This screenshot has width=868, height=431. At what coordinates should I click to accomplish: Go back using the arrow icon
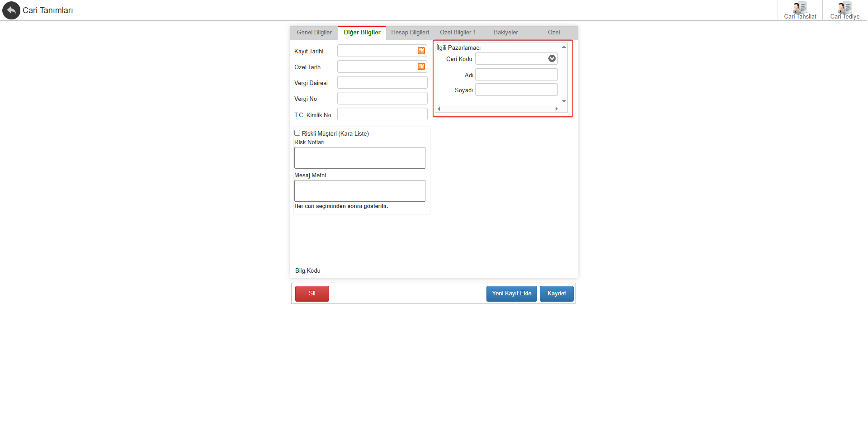pos(11,10)
